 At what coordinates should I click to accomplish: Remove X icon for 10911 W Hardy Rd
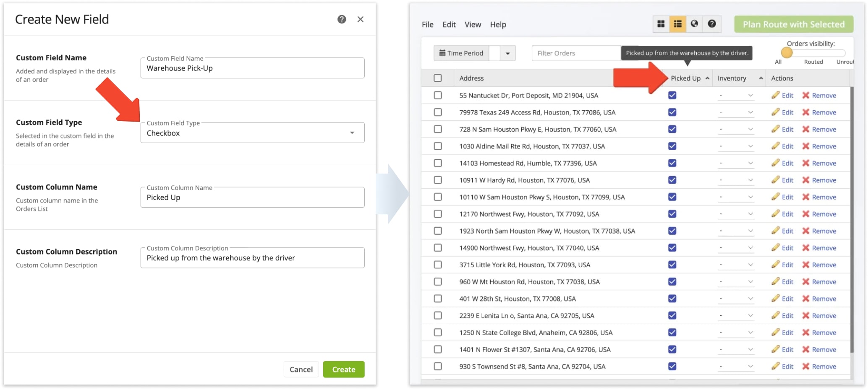(x=806, y=180)
